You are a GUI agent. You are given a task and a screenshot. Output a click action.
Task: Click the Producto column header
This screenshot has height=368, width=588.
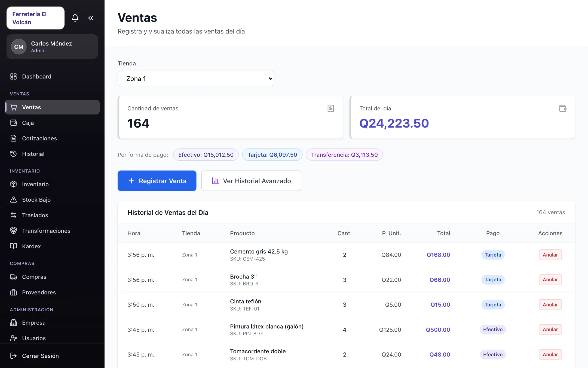[242, 233]
